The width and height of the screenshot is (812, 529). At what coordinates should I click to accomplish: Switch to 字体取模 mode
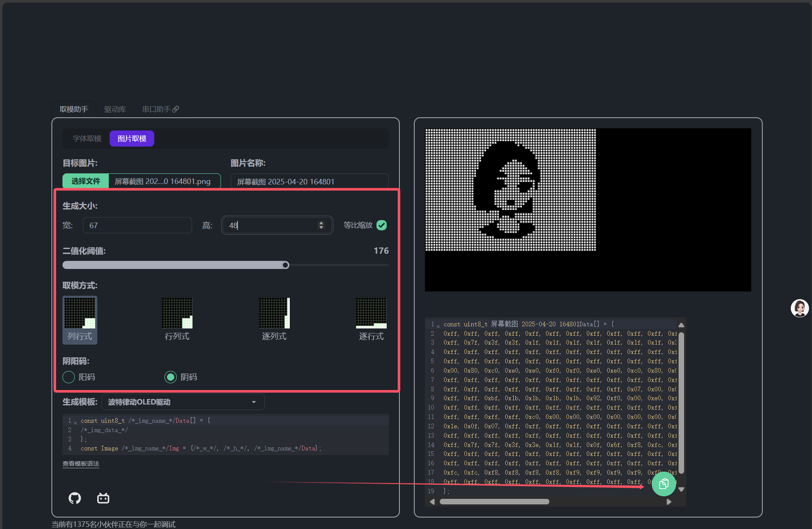pos(87,139)
